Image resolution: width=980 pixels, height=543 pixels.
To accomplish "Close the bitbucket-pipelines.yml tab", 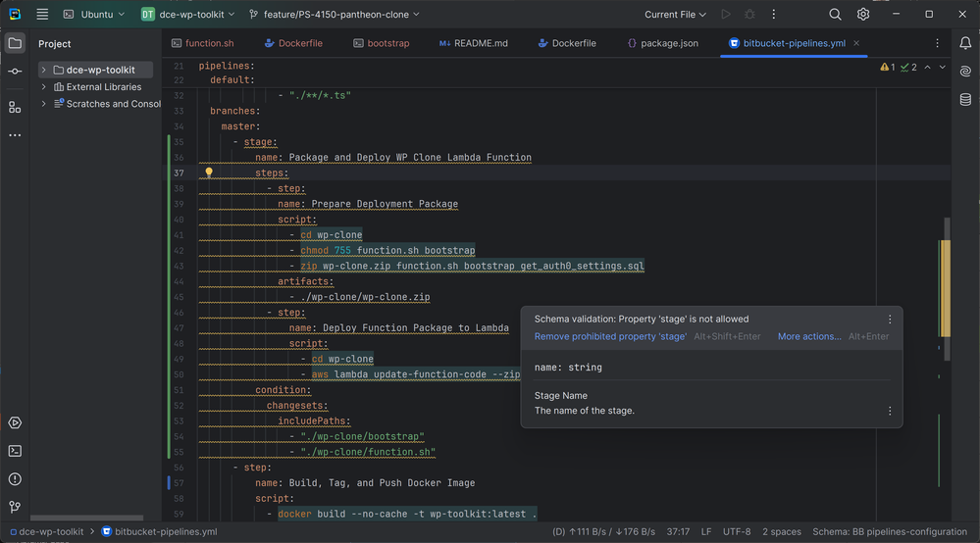I will 856,43.
